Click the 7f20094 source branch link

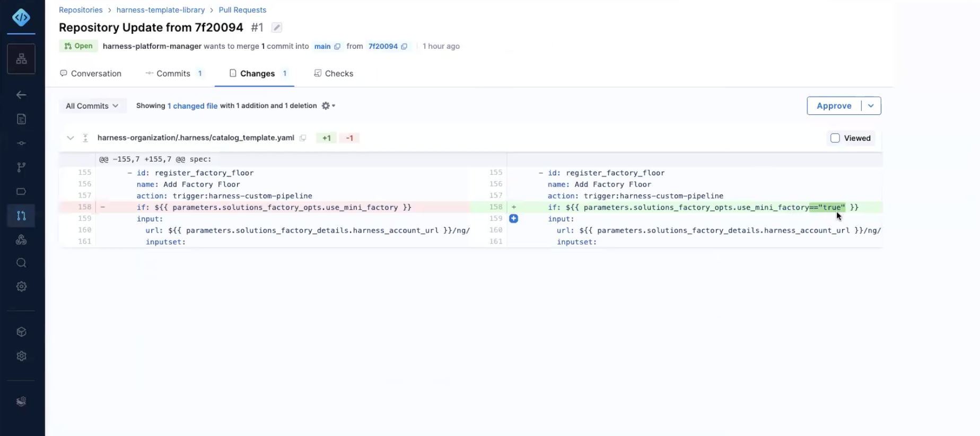tap(383, 47)
